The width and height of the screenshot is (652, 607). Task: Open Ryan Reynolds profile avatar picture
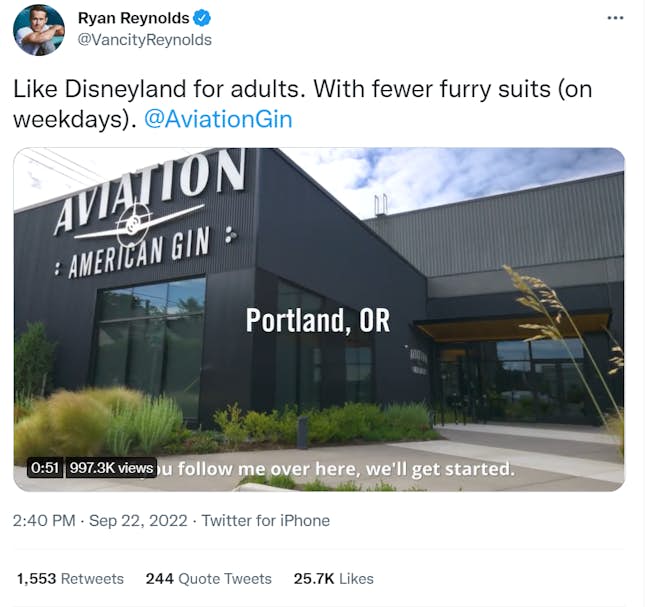tap(38, 29)
